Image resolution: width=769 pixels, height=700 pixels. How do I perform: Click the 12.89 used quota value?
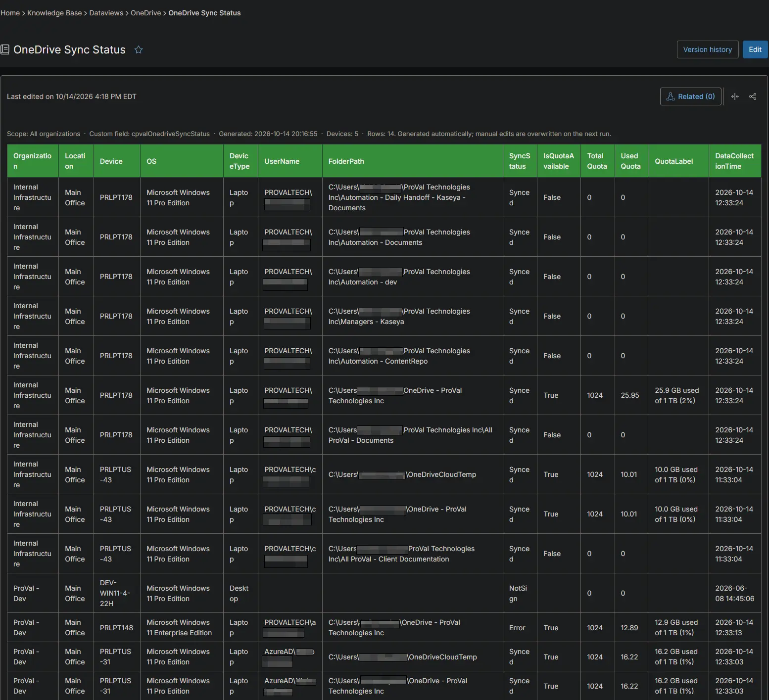(x=631, y=627)
